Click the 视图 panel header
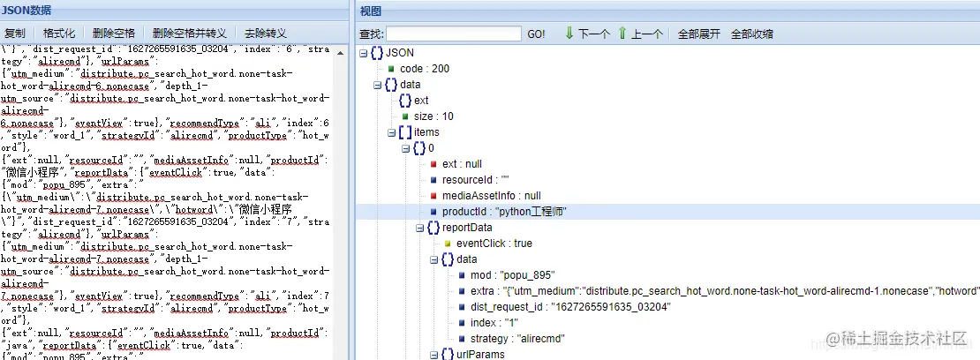This screenshot has width=980, height=360. pos(667,11)
